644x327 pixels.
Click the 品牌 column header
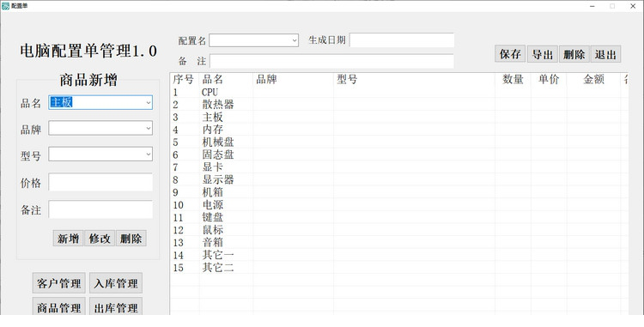pyautogui.click(x=294, y=80)
